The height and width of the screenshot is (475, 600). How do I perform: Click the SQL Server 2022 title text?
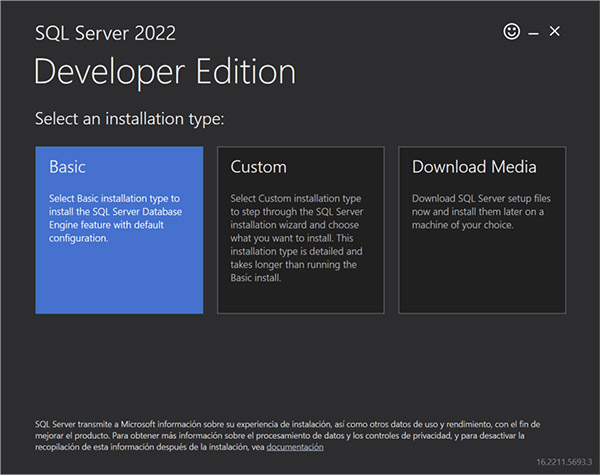(106, 33)
